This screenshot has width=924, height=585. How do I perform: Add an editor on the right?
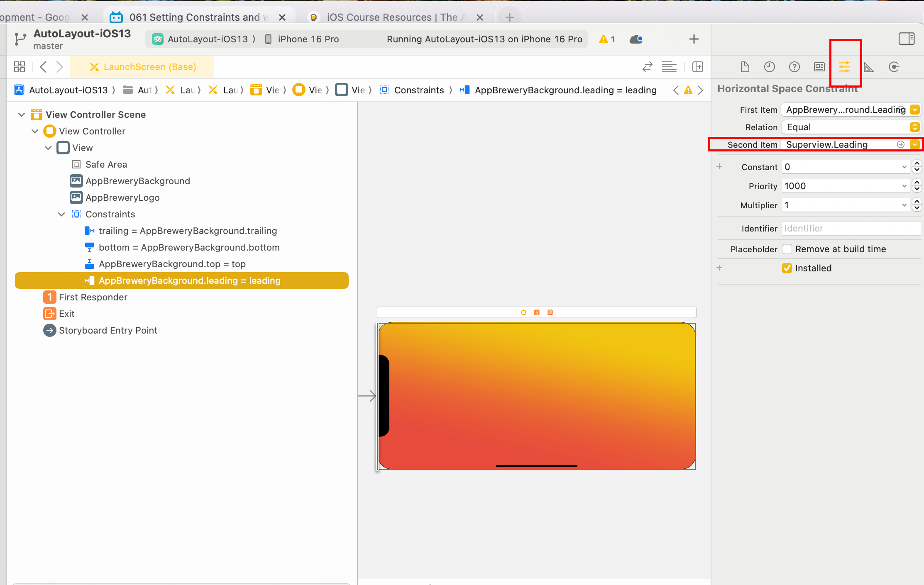tap(698, 67)
